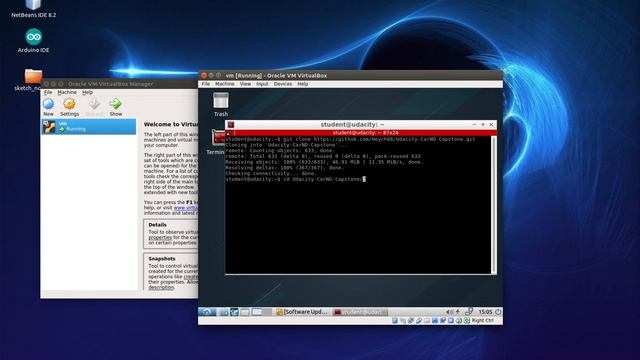Maximize the student@udacity terminal window

coord(483,124)
